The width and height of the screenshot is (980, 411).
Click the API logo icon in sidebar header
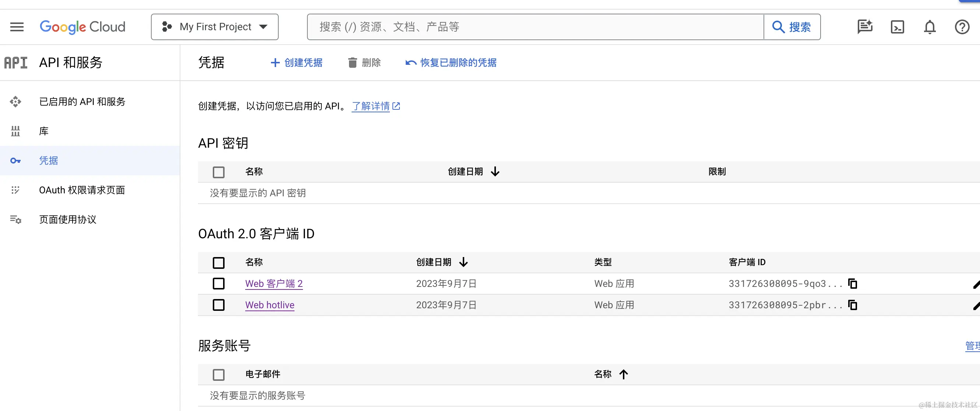pos(15,63)
